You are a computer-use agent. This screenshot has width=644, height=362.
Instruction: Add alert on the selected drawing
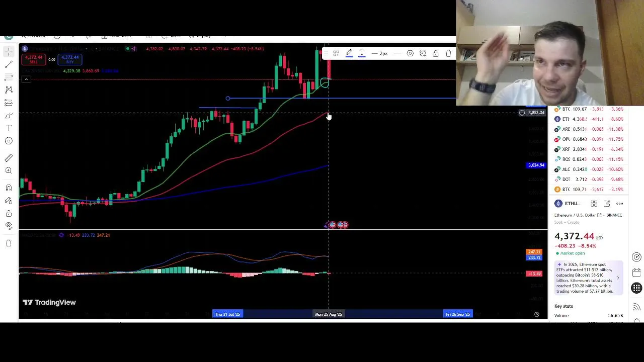(x=423, y=53)
